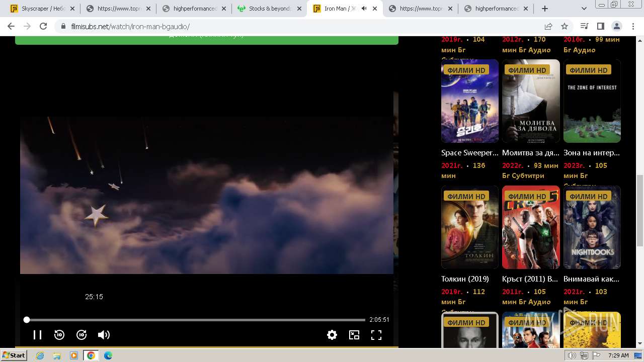Screen dimensions: 644x362
Task: Rewind the video ten seconds
Action: [x=59, y=335]
